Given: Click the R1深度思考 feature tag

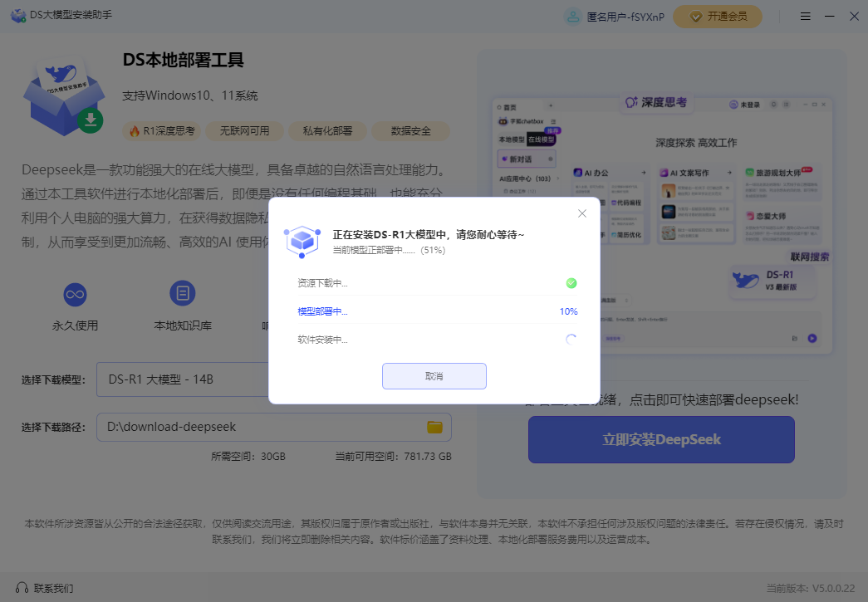Looking at the screenshot, I should (162, 131).
